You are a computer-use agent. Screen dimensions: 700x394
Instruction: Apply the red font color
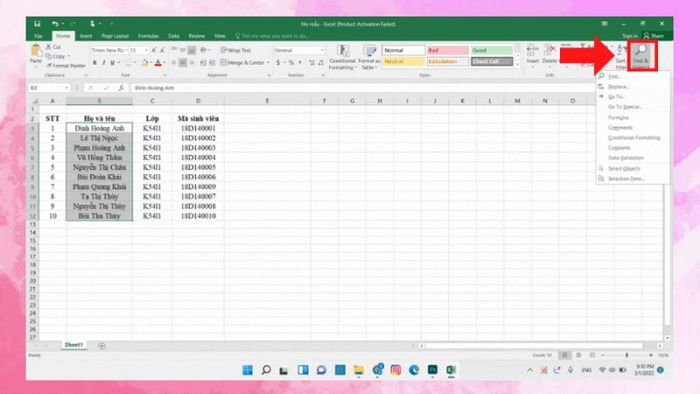[x=158, y=63]
